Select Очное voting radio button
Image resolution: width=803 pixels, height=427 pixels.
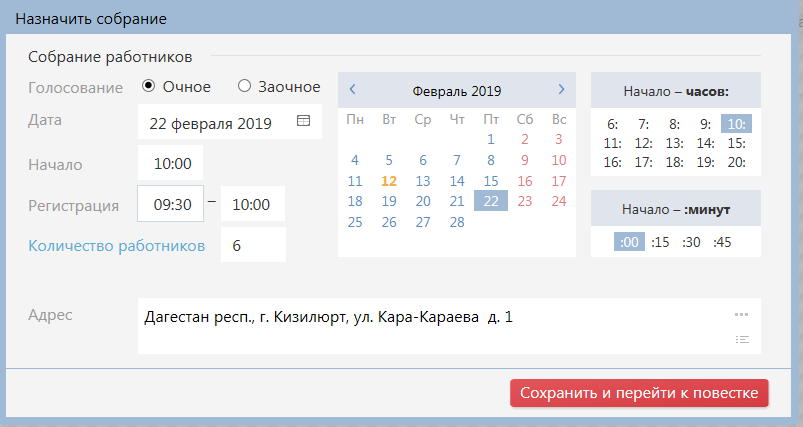pyautogui.click(x=149, y=86)
